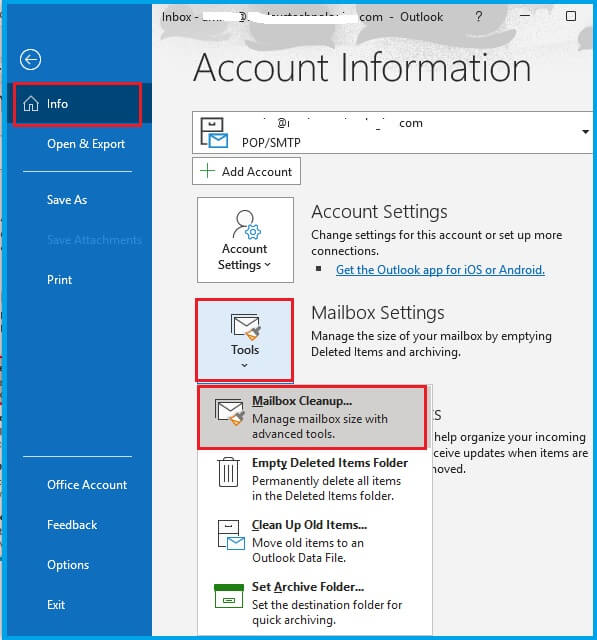Viewport: 597px width, 640px height.
Task: Open Office Account page
Action: (x=87, y=484)
